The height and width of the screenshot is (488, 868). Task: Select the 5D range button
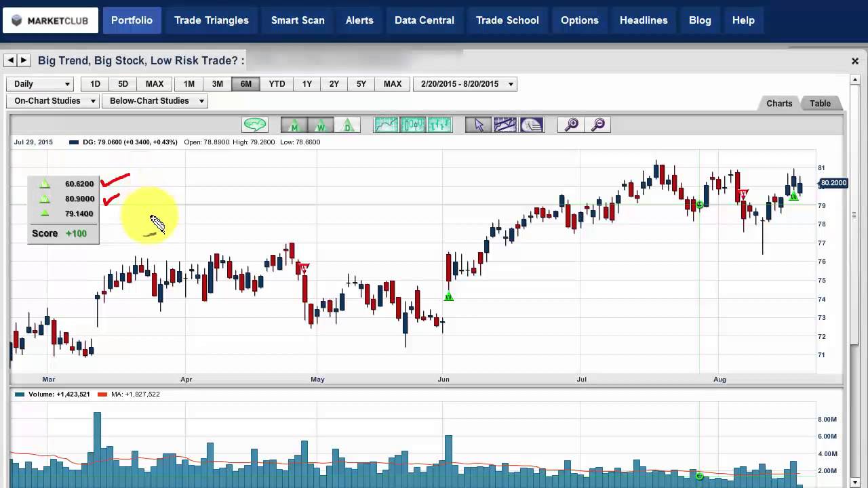coord(123,84)
